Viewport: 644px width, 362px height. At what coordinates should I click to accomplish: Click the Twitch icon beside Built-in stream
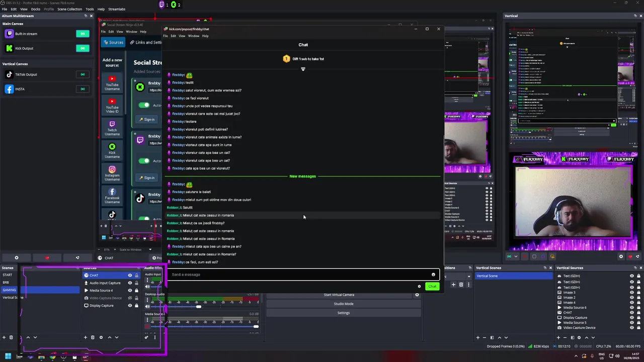(x=9, y=34)
